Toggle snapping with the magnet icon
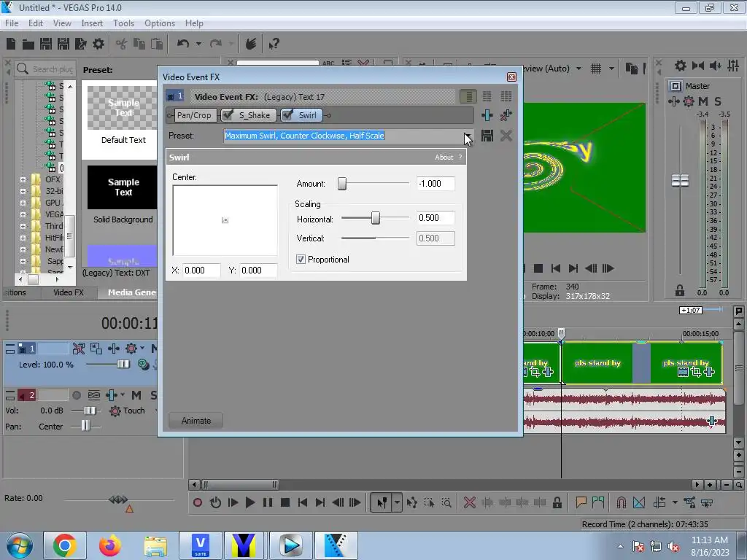This screenshot has width=747, height=560. click(622, 502)
